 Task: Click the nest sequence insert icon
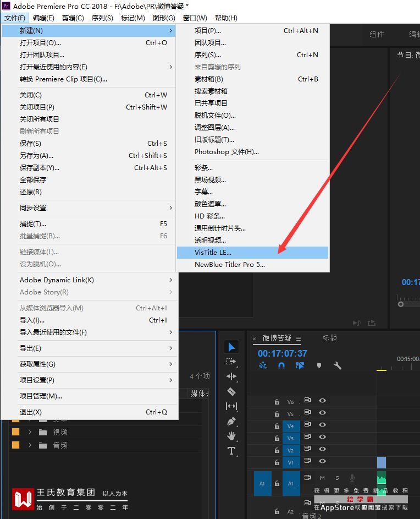(x=263, y=365)
